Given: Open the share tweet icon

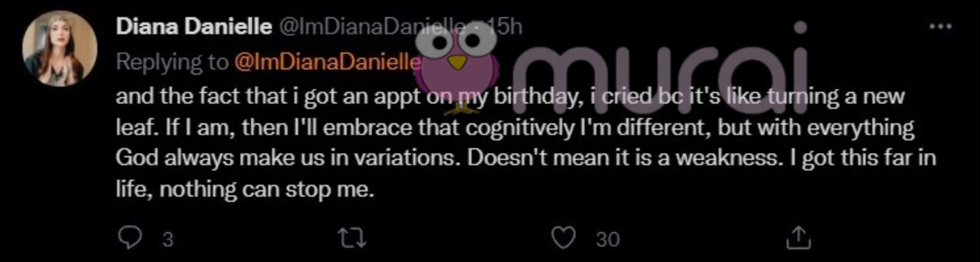Looking at the screenshot, I should 798,238.
